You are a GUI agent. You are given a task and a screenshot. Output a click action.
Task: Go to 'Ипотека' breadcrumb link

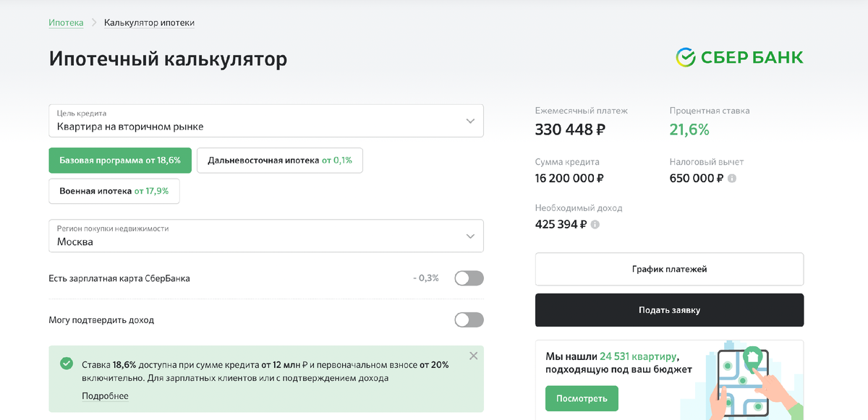66,23
